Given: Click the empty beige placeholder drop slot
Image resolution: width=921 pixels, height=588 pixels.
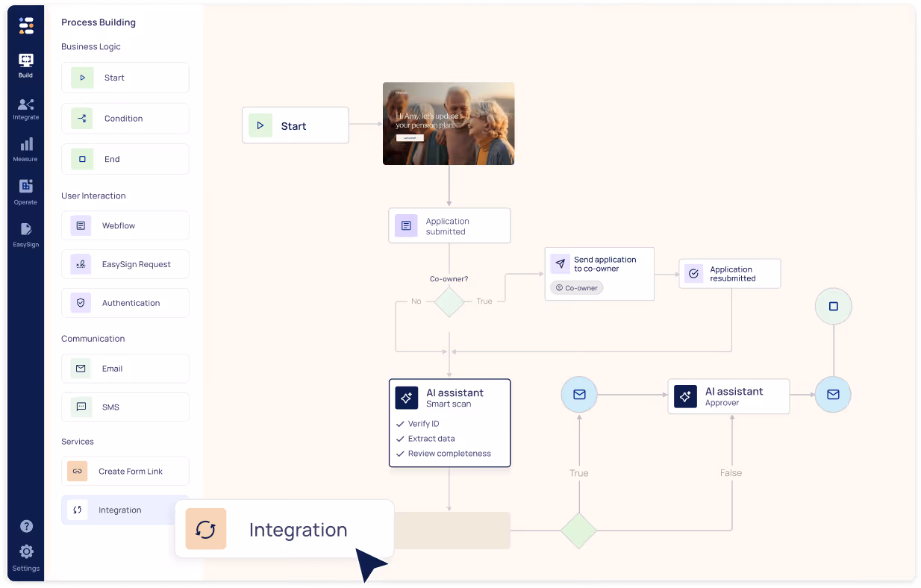Looking at the screenshot, I should tap(452, 531).
